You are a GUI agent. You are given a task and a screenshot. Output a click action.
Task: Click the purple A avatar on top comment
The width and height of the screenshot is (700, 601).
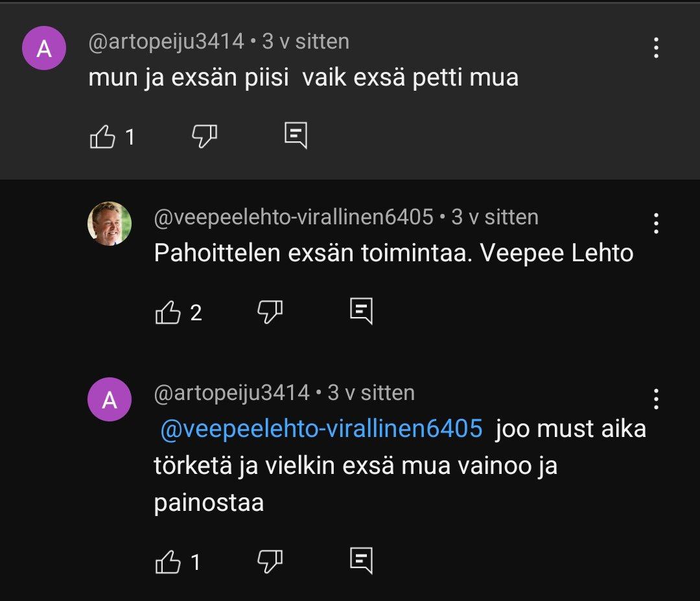44,48
